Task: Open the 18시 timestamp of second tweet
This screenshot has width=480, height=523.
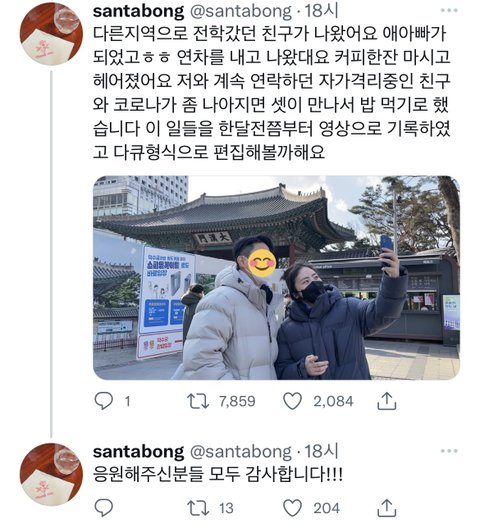Action: click(321, 451)
